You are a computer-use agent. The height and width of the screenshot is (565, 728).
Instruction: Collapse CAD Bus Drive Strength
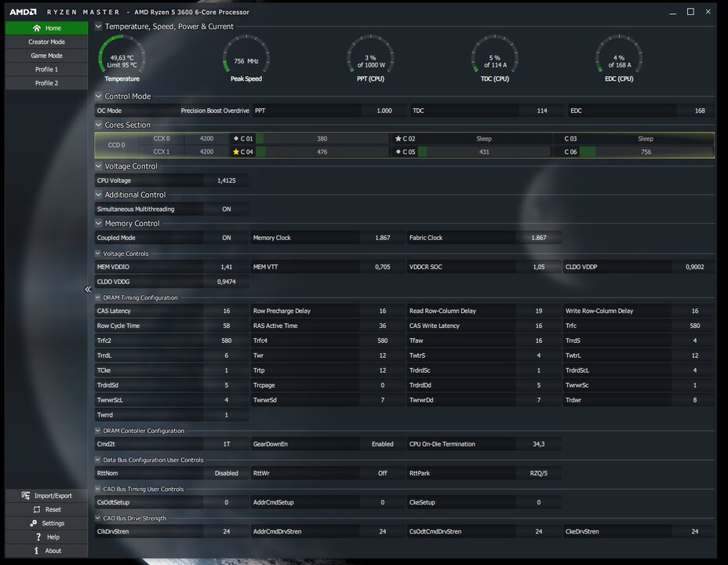pos(98,518)
